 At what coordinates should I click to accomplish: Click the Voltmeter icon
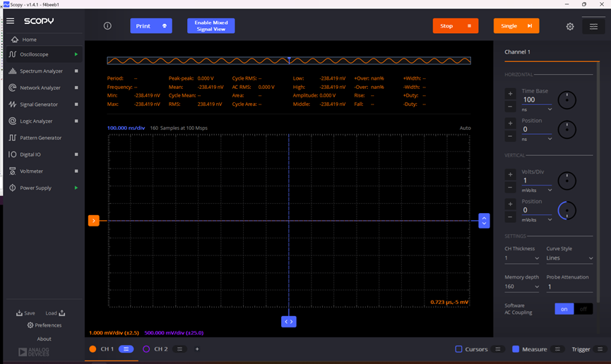click(13, 171)
